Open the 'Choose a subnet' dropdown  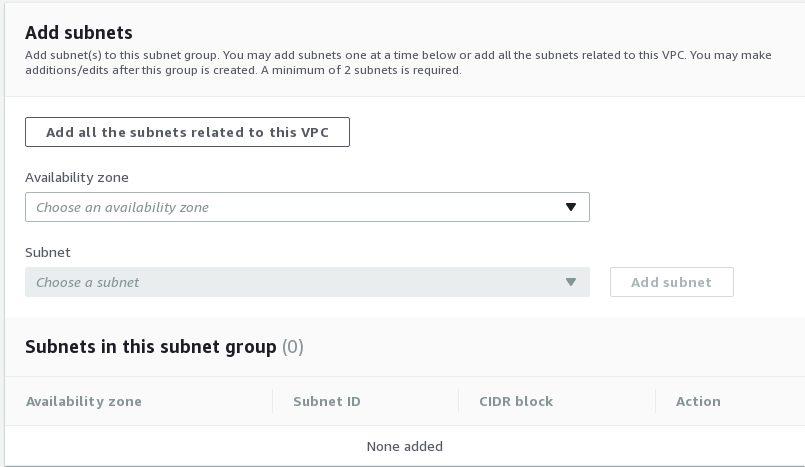click(296, 282)
